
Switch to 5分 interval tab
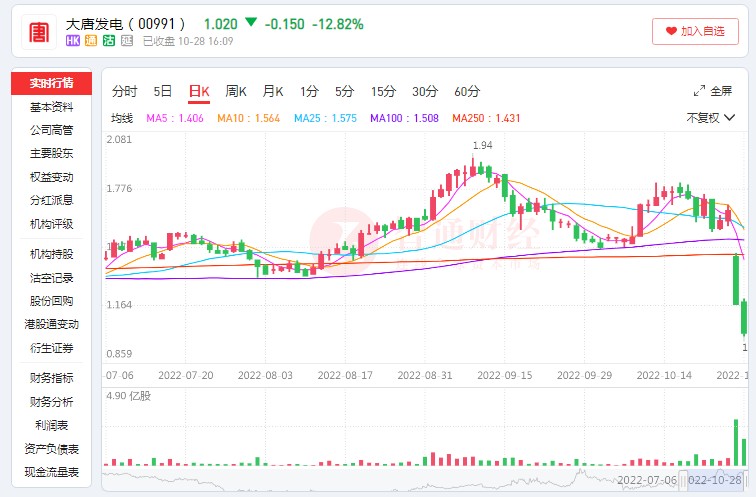(x=345, y=91)
